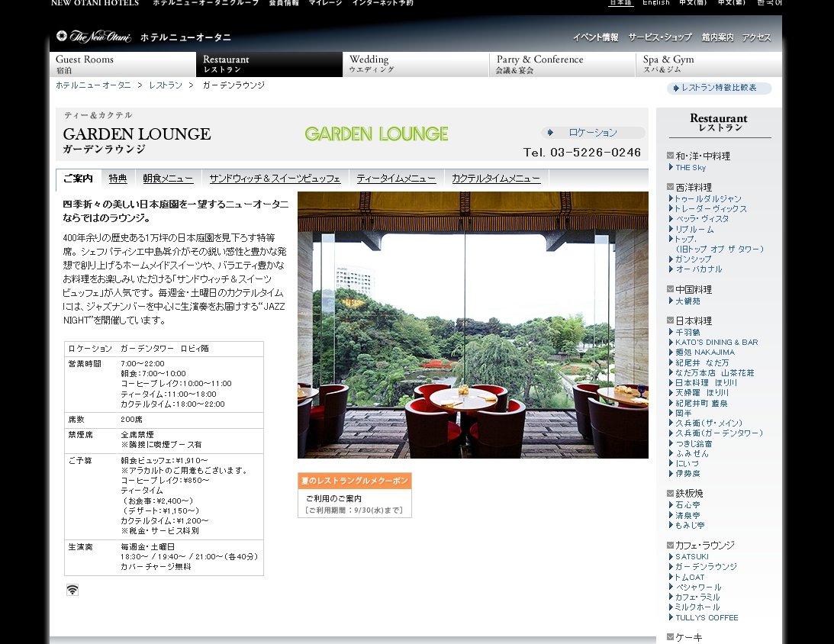
Task: Switch to the 特典 tab
Action: [118, 179]
